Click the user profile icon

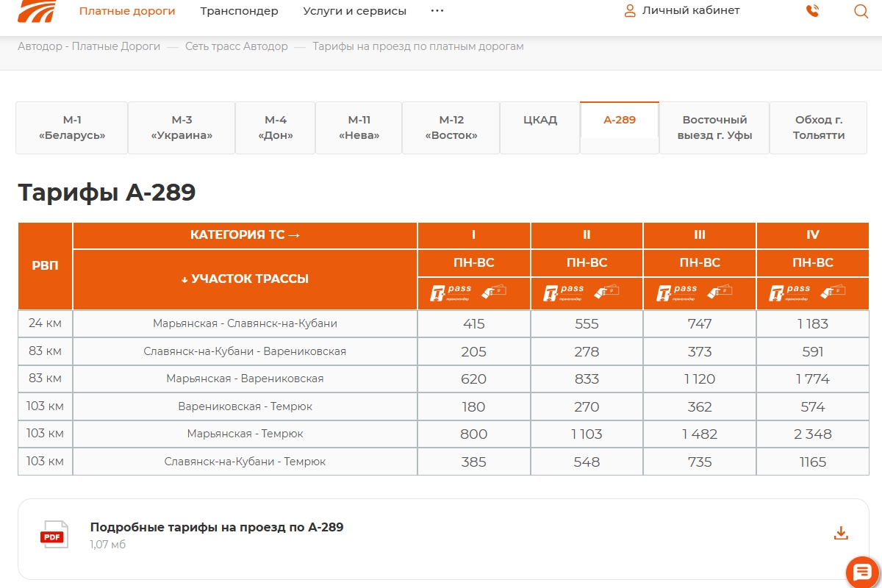630,11
